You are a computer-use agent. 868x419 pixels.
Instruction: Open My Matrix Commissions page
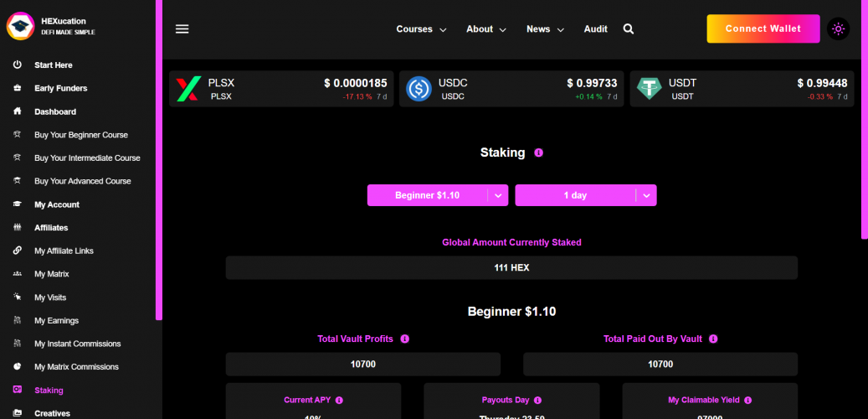click(x=76, y=367)
